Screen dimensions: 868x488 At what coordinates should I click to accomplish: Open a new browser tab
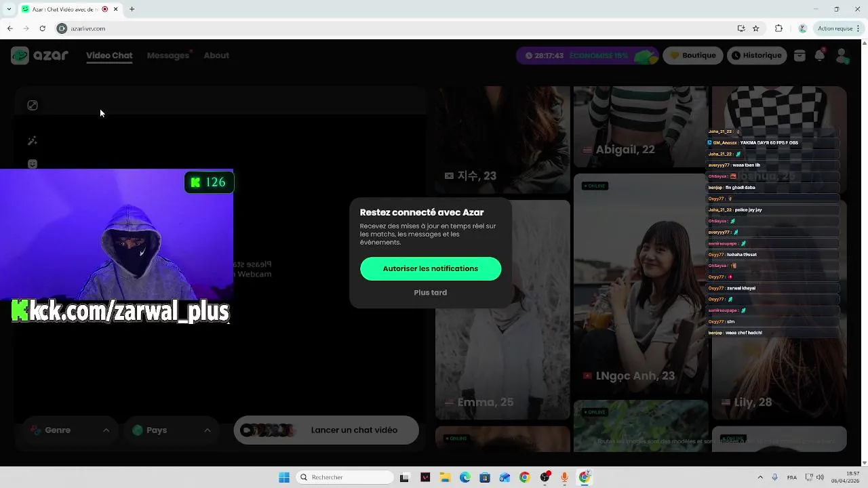[x=132, y=9]
